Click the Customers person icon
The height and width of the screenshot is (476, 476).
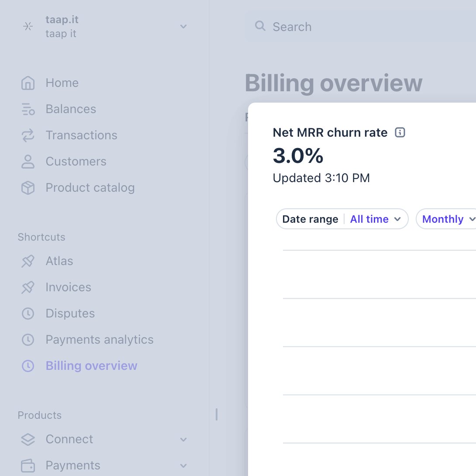pyautogui.click(x=28, y=162)
